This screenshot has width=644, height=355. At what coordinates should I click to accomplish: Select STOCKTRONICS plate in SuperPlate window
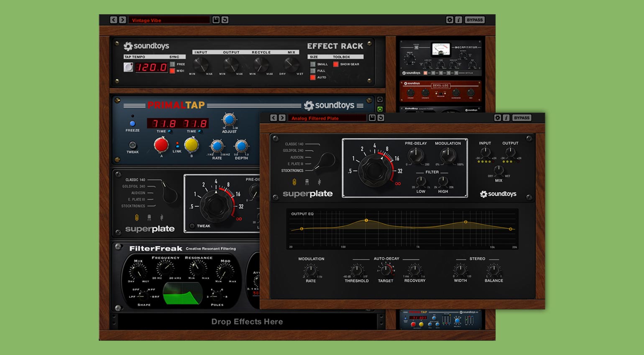pyautogui.click(x=292, y=170)
